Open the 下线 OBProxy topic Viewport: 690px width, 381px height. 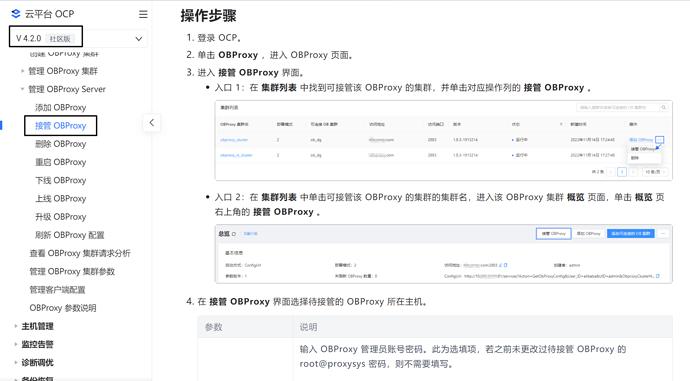pos(61,180)
